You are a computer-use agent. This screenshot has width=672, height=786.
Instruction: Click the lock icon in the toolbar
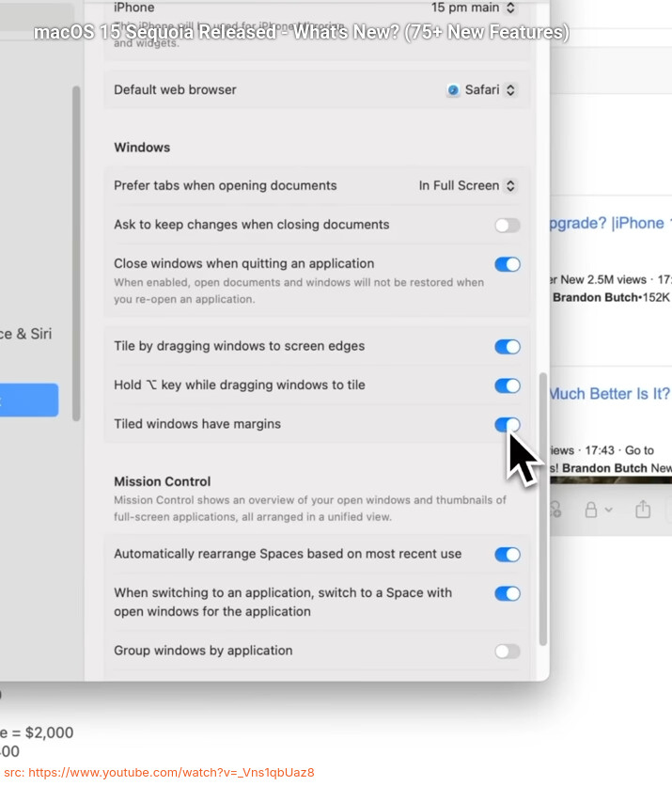pyautogui.click(x=591, y=510)
